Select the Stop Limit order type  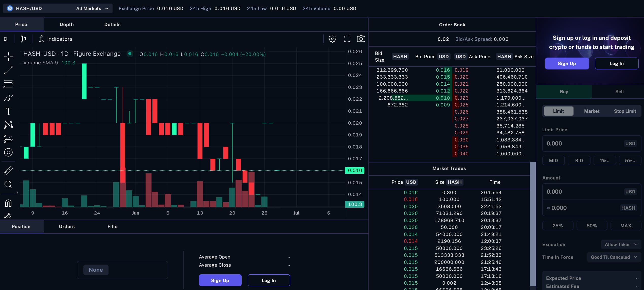coord(625,111)
